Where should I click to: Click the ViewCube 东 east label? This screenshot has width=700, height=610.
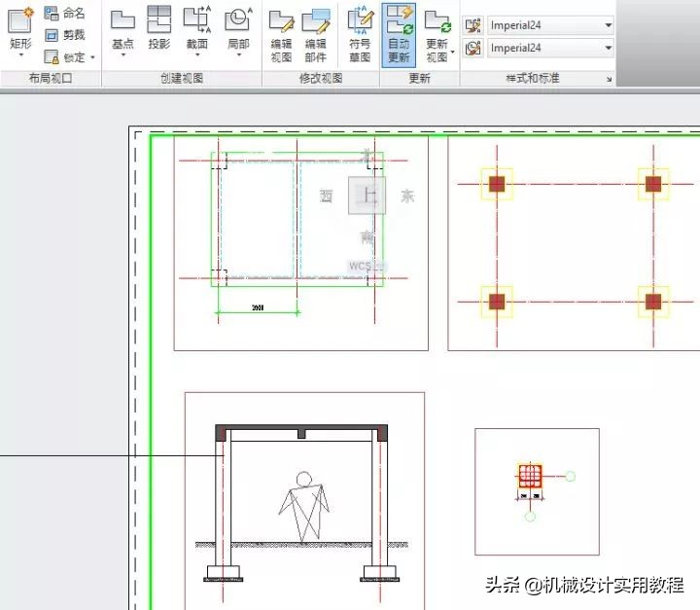pos(407,196)
